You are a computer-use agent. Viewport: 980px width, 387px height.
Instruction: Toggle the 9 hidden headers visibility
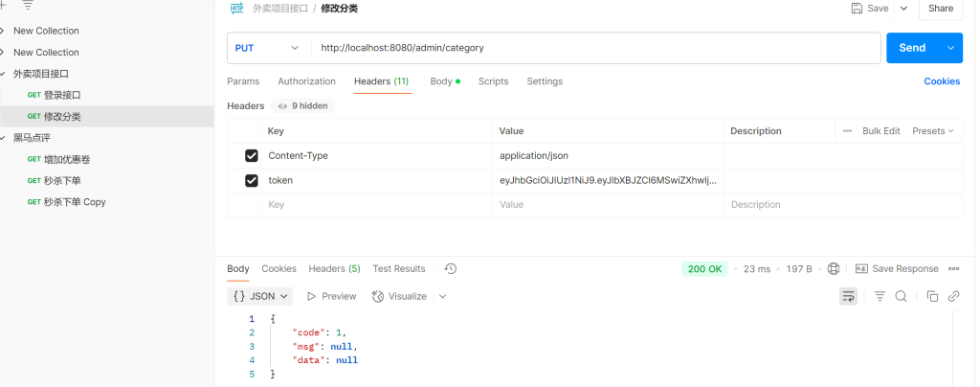click(x=302, y=106)
